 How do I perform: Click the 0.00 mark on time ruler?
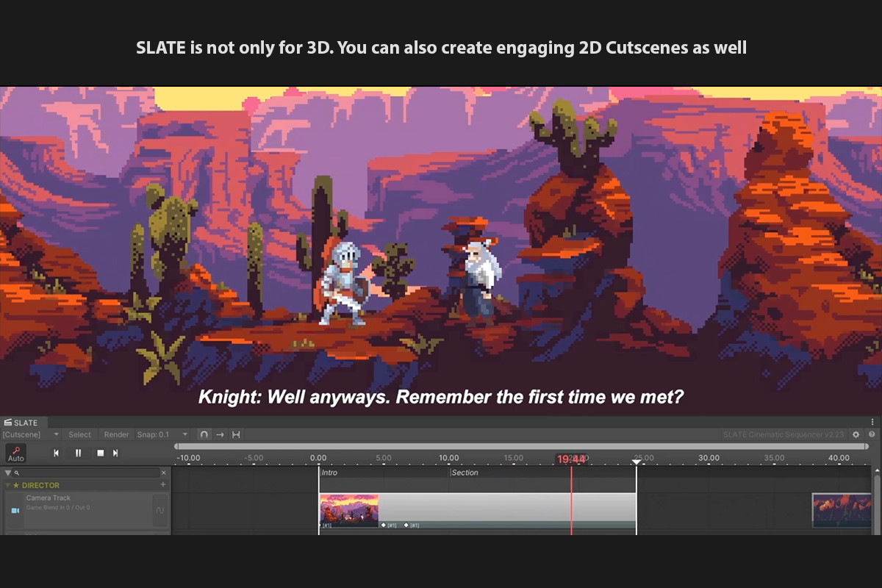click(319, 458)
